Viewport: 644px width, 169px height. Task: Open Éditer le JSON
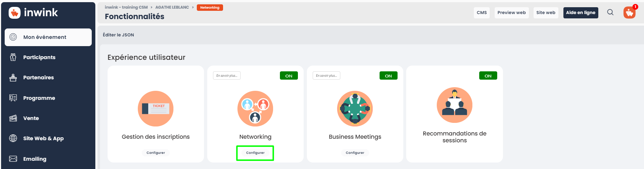point(118,35)
